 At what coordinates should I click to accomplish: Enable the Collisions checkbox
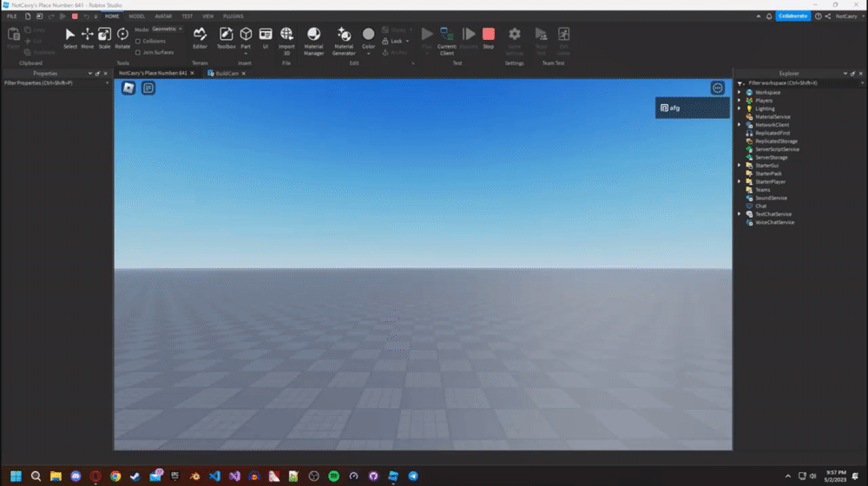click(138, 41)
